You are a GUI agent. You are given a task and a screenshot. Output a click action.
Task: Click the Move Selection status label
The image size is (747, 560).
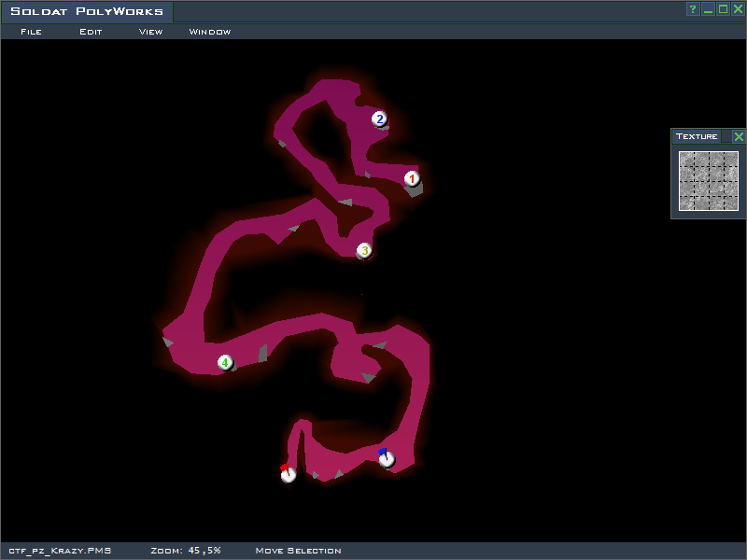click(x=298, y=551)
